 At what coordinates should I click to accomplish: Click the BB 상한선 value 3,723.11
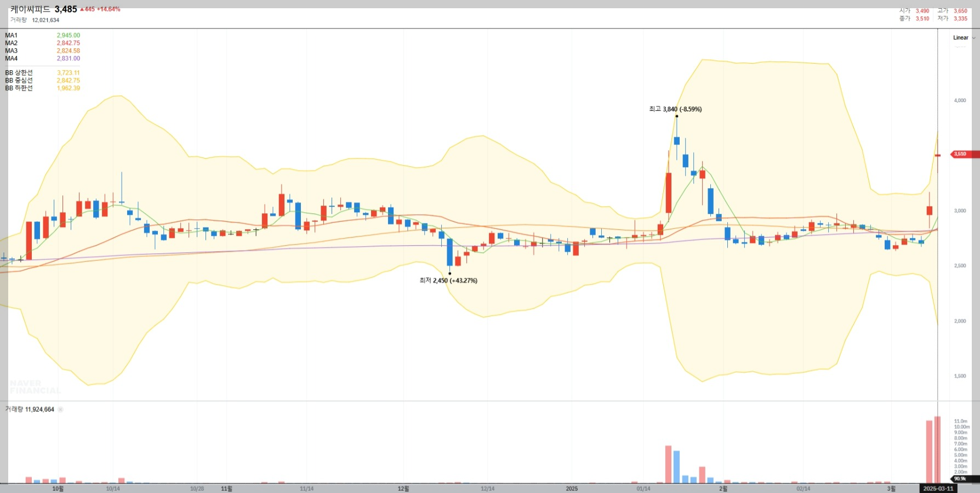coord(68,73)
